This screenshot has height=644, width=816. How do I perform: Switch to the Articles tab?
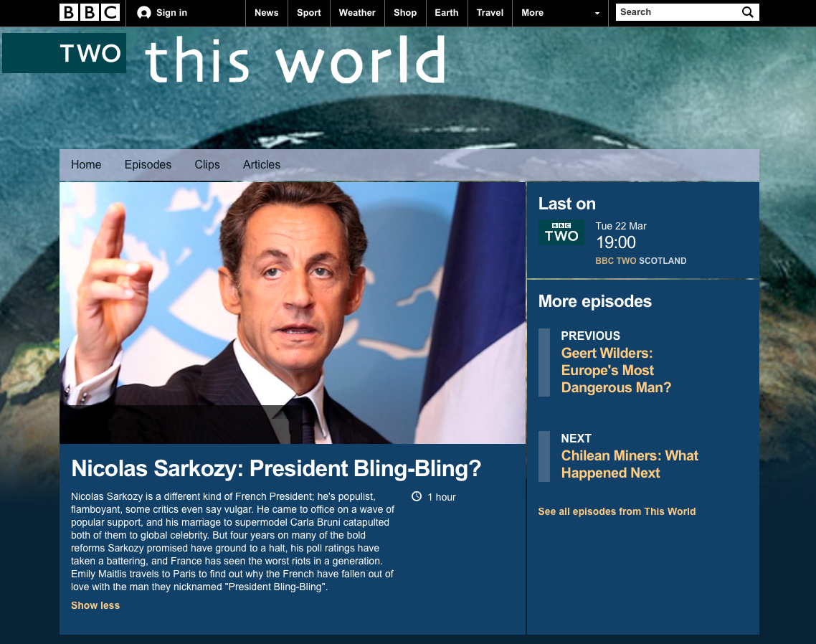click(261, 164)
